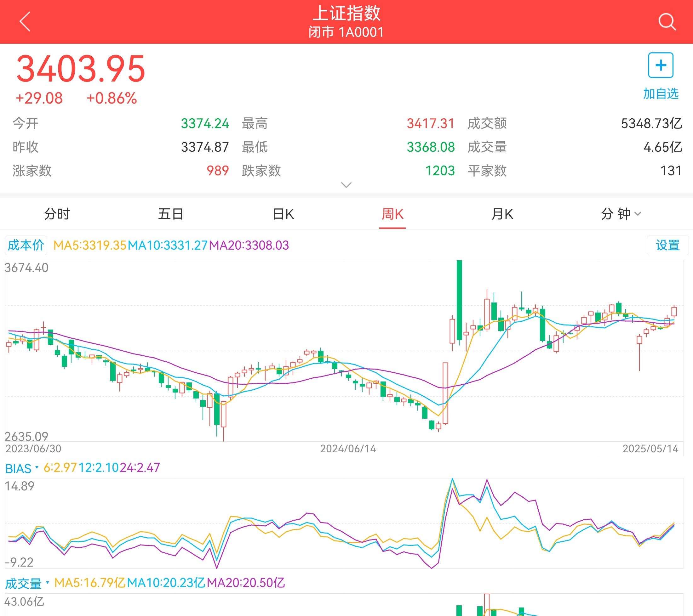The height and width of the screenshot is (616, 693).
Task: Tap the volume MA10:20.23亿 label
Action: [x=166, y=583]
